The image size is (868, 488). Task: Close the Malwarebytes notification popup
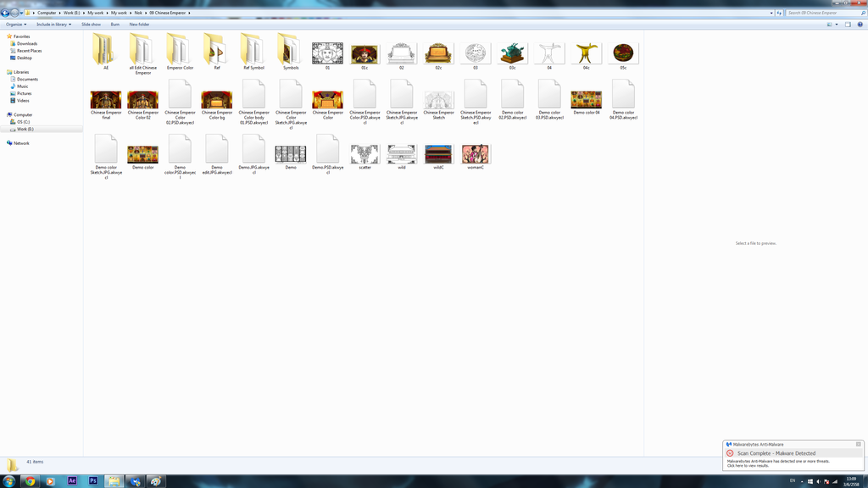(859, 444)
